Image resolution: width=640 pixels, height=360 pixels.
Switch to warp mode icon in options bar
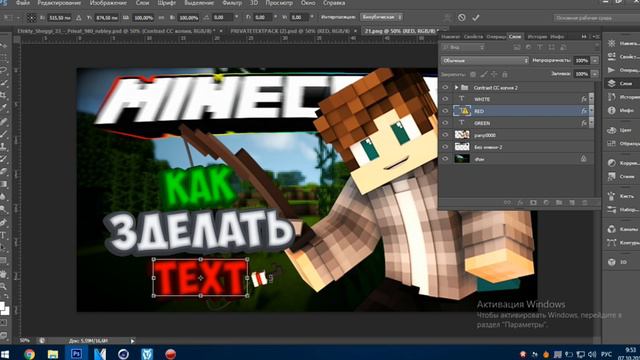click(447, 18)
